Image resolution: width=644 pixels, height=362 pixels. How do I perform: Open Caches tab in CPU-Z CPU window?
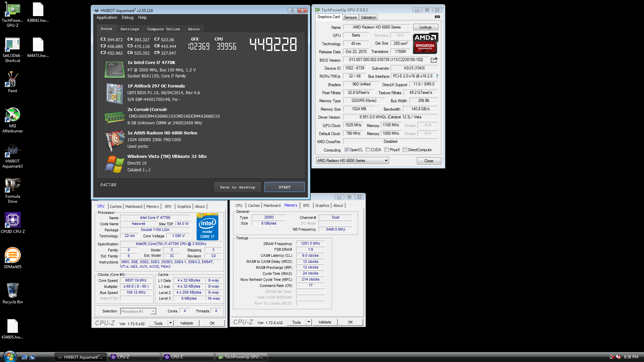[115, 206]
